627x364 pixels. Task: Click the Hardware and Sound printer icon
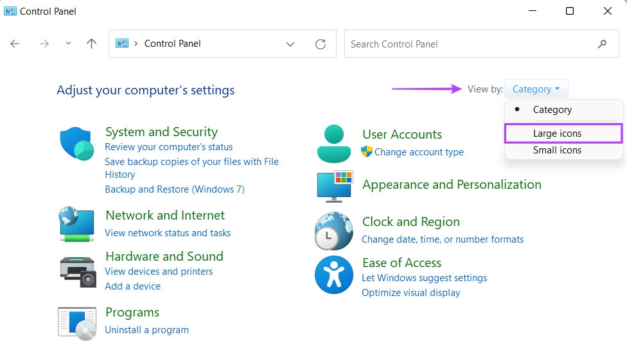(x=78, y=272)
